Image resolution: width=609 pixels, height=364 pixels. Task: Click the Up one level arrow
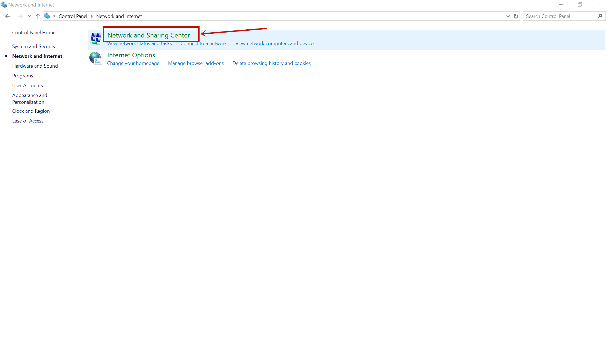(x=38, y=16)
